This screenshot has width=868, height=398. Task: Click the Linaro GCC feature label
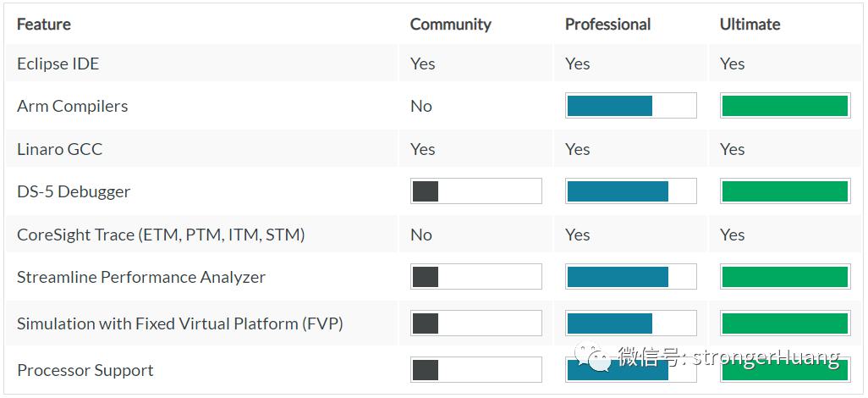tap(60, 149)
